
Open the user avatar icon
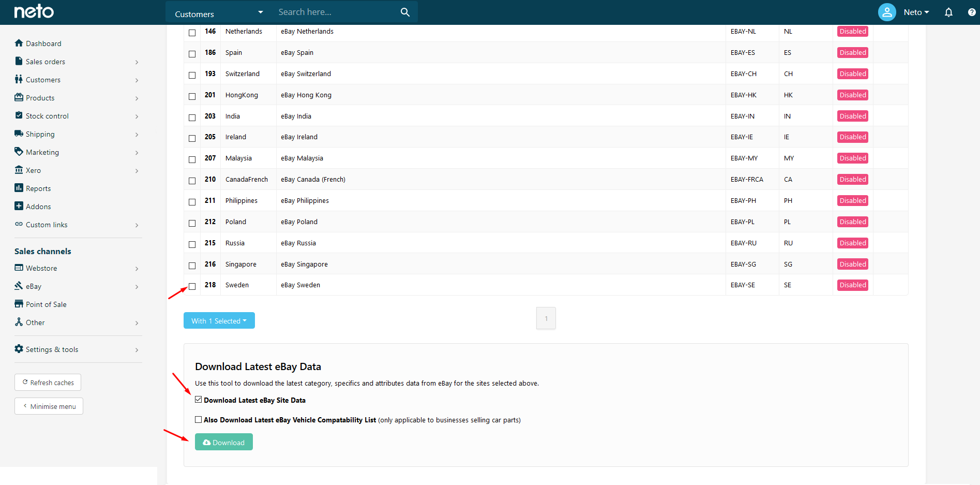point(887,12)
